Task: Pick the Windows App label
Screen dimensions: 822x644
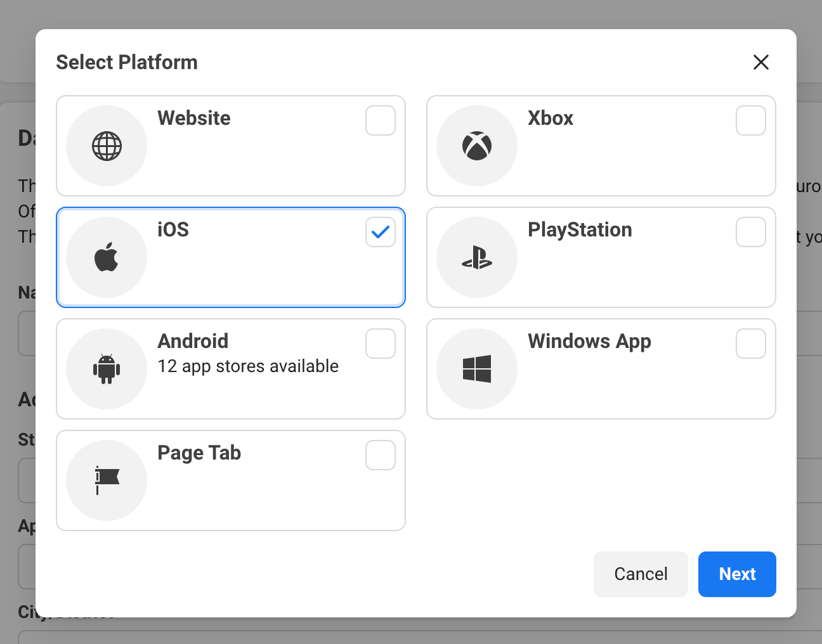Action: point(589,341)
